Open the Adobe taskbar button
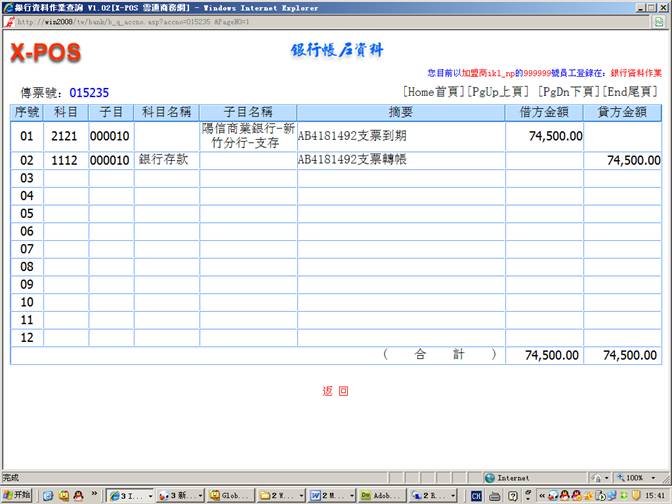Screen dimensions: 672x504 pos(380,495)
